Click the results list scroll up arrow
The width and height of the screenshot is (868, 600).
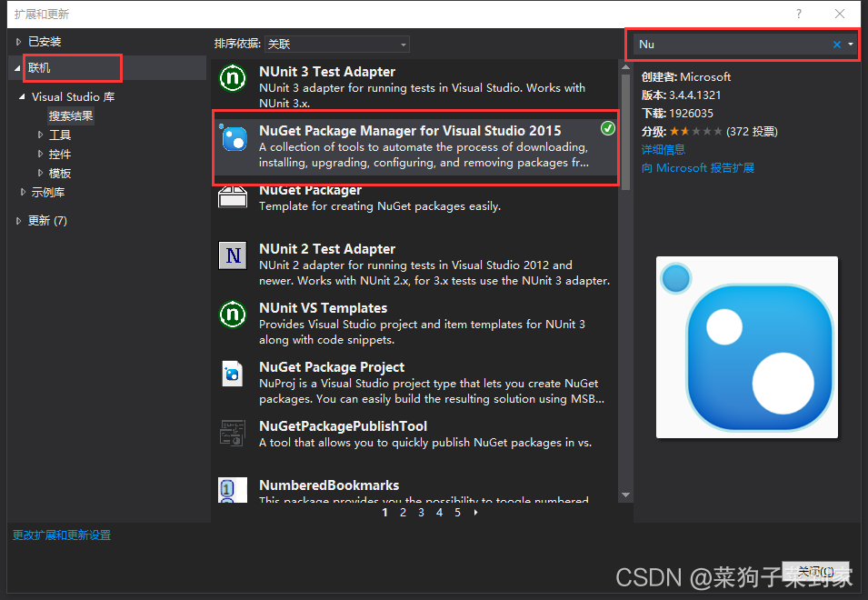point(625,67)
